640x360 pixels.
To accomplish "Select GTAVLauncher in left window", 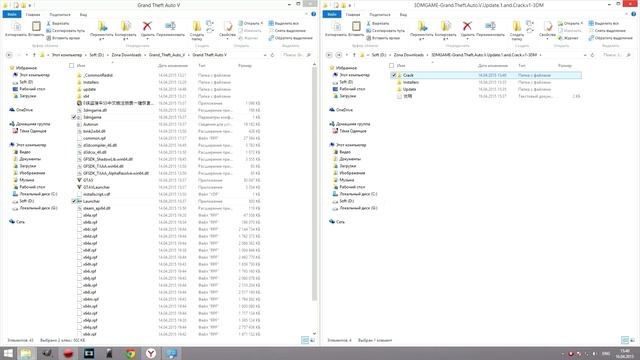I will (x=96, y=187).
